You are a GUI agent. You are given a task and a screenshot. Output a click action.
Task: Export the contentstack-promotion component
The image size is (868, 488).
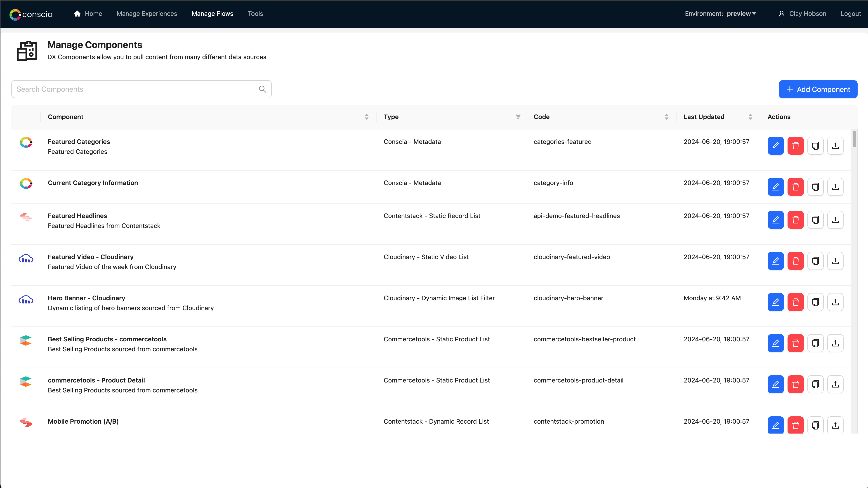(x=835, y=425)
